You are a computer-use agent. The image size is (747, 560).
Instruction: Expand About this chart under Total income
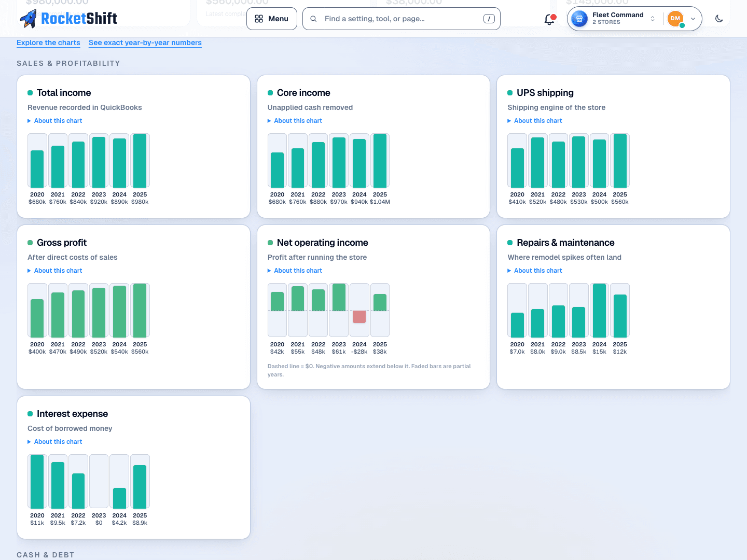[x=55, y=121]
